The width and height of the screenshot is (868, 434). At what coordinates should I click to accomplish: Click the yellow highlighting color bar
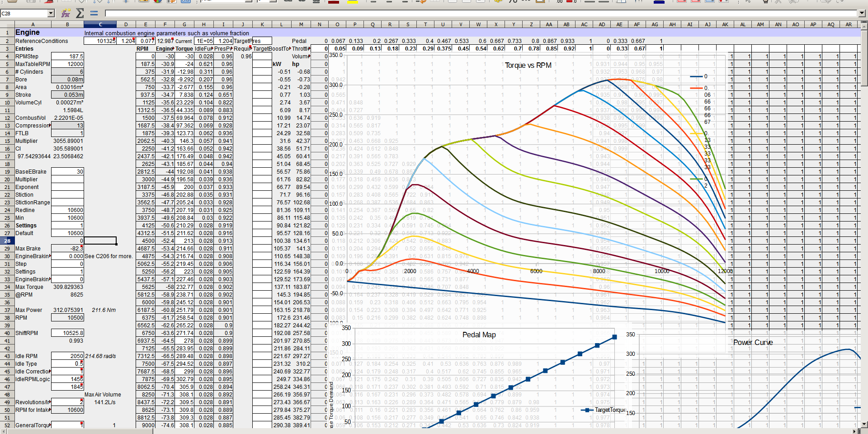pos(352,2)
